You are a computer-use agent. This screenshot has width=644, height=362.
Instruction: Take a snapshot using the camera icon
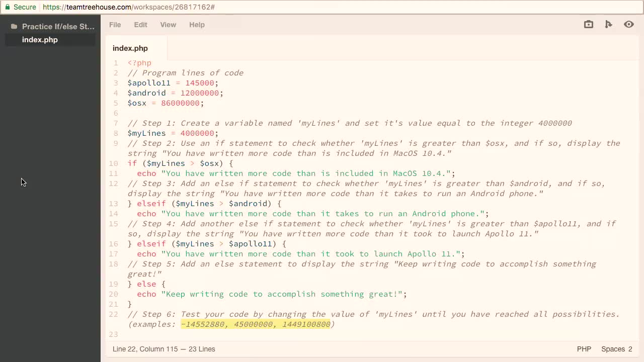click(588, 24)
